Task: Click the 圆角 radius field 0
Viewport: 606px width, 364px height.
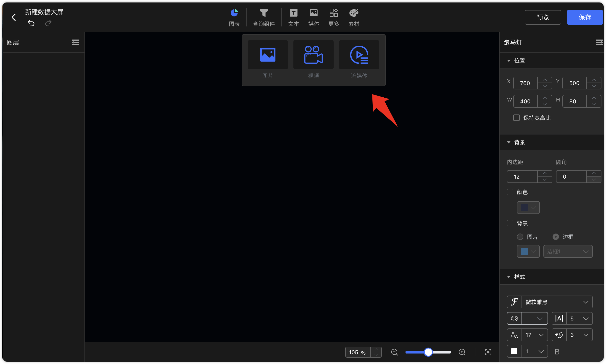Action: point(571,177)
